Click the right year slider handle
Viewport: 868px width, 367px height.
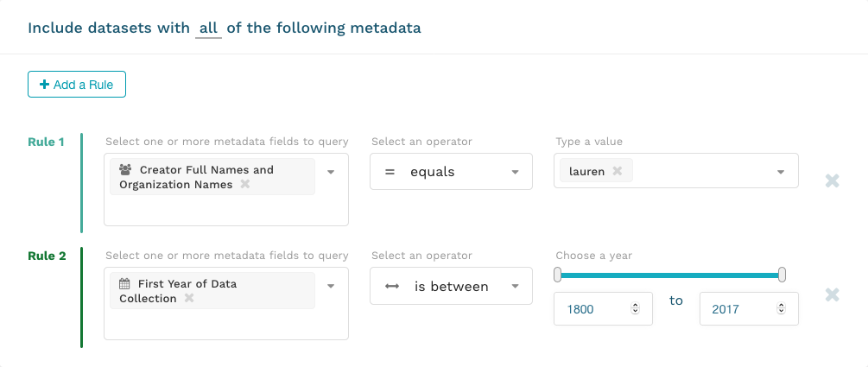tap(782, 275)
